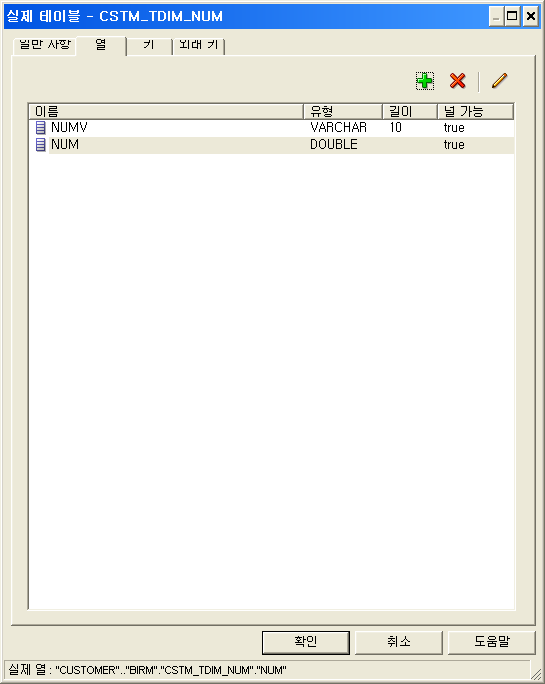Click the 길이 column header
This screenshot has height=684, width=545.
coord(410,112)
